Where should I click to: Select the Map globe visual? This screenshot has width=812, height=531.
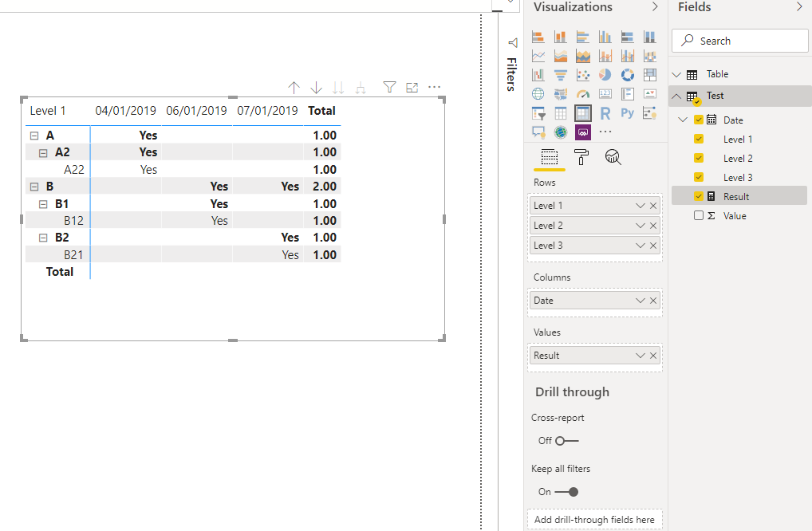[x=538, y=93]
